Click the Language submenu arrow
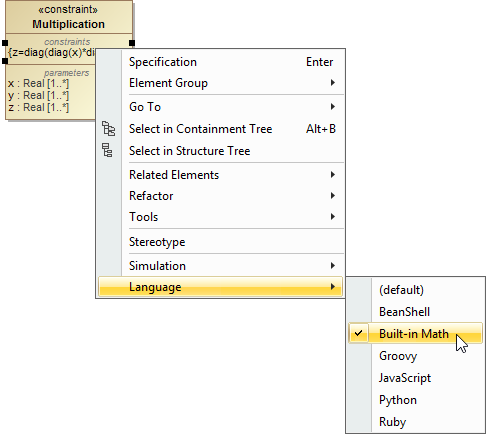Screen dimensions: 486x434 click(333, 287)
